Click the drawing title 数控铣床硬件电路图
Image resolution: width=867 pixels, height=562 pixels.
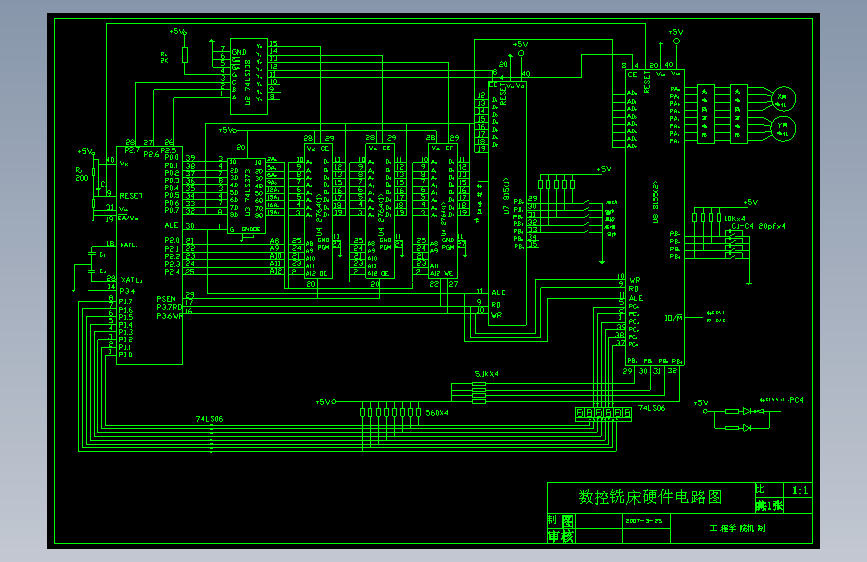[x=650, y=497]
